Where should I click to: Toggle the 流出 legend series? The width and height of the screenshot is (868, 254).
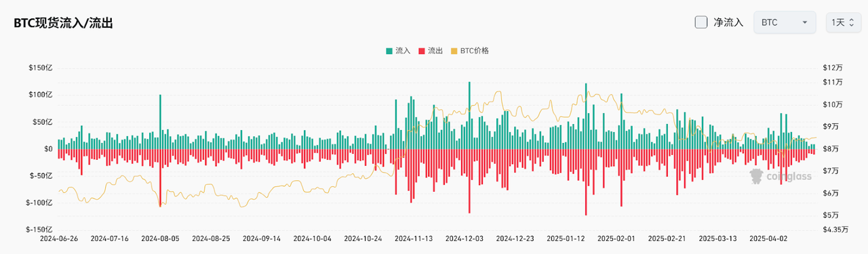click(x=431, y=51)
